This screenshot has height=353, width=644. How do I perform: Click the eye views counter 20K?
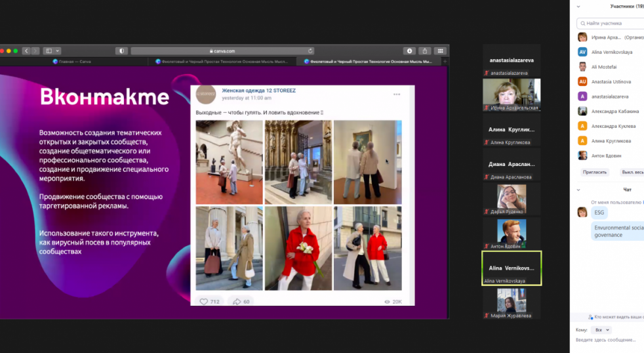click(x=393, y=302)
